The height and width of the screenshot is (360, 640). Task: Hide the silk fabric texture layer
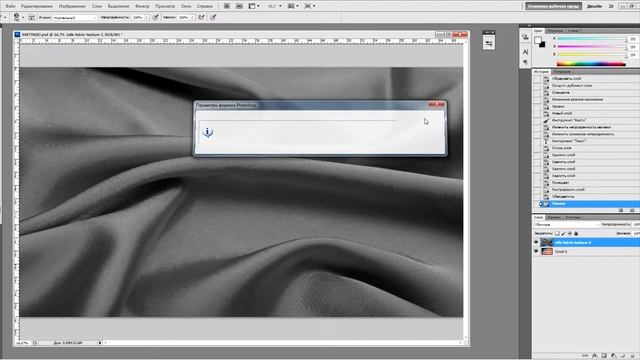click(536, 242)
